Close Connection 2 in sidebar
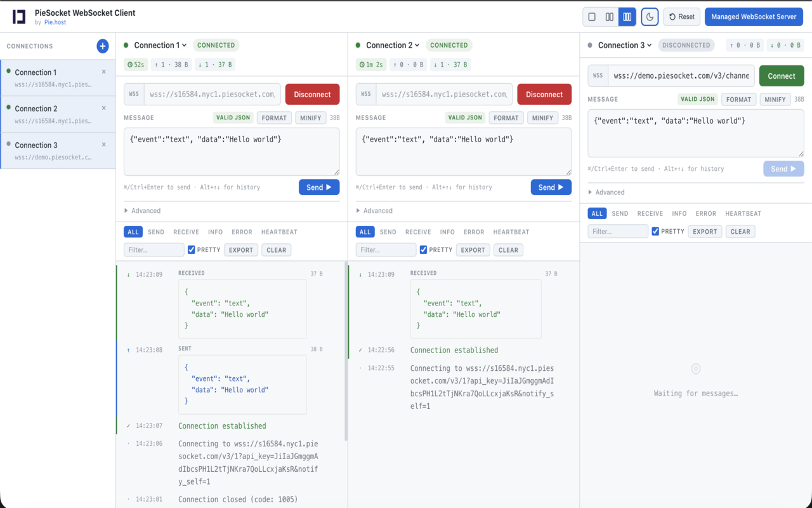Image resolution: width=812 pixels, height=508 pixels. 104,108
